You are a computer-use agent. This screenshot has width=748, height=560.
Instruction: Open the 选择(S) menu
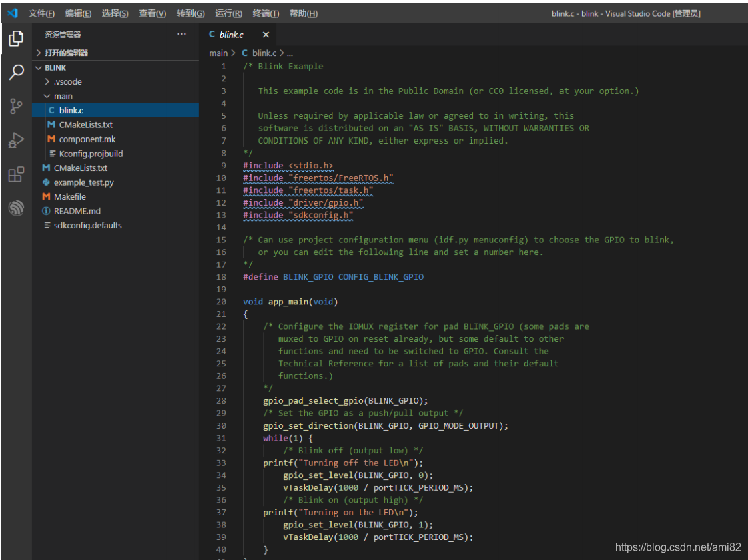[x=115, y=13]
